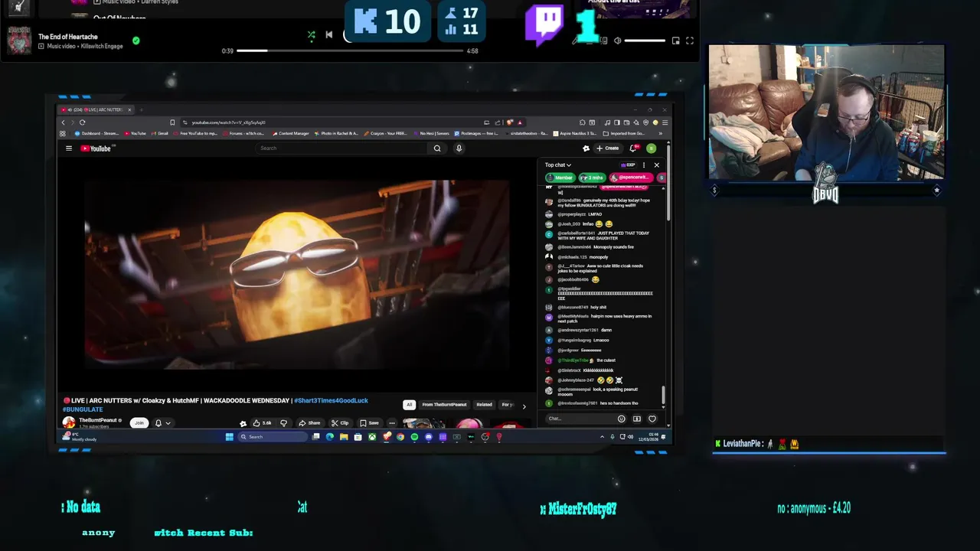The width and height of the screenshot is (980, 551).
Task: Toggle Spotify shuffle button
Action: coord(311,35)
